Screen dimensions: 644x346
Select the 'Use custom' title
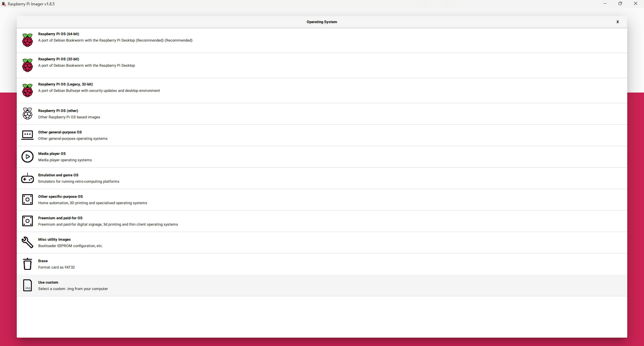click(x=48, y=282)
